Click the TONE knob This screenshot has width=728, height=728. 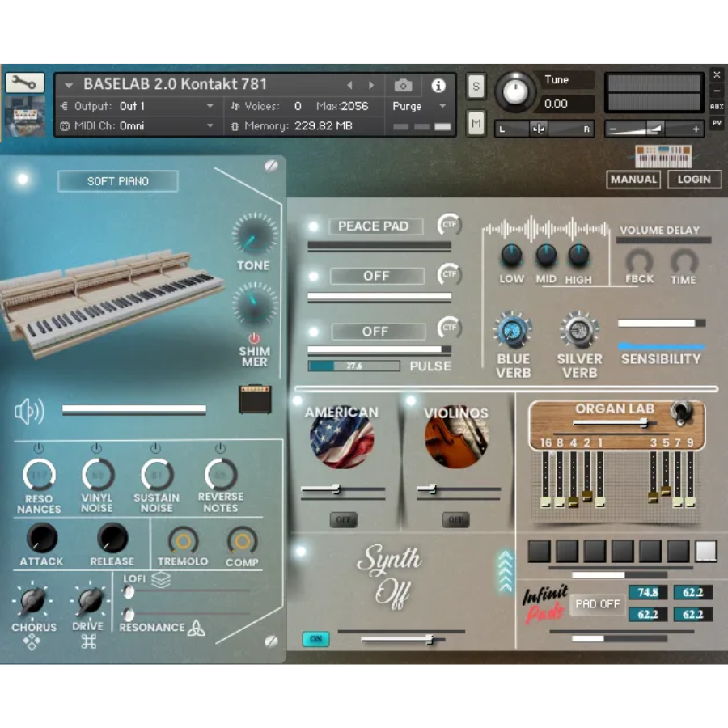(x=255, y=236)
